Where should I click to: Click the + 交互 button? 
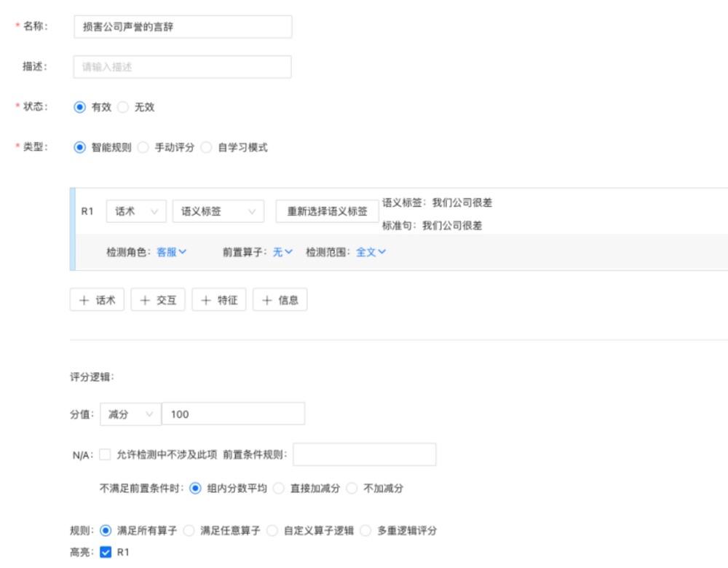tap(158, 299)
